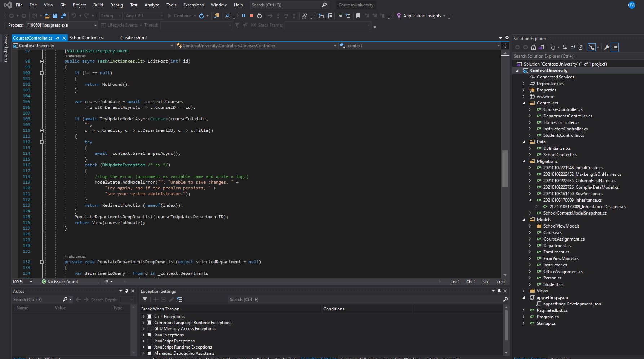The height and width of the screenshot is (359, 644).
Task: Pause debugging with Break All button
Action: point(244,16)
